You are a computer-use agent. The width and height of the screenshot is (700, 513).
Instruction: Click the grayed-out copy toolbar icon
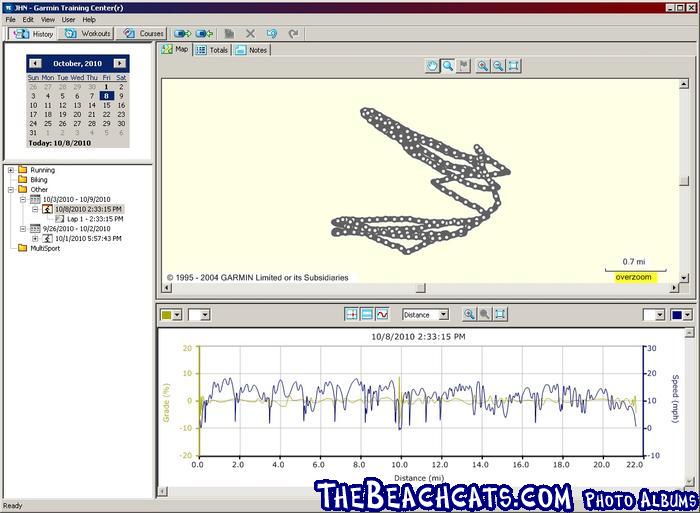pos(229,33)
